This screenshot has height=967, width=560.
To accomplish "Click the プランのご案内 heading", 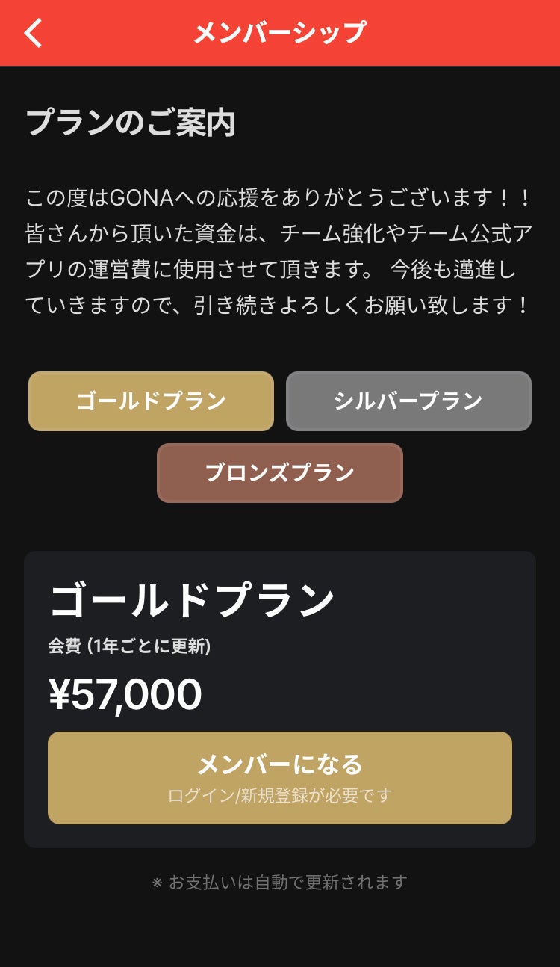I will pyautogui.click(x=131, y=123).
